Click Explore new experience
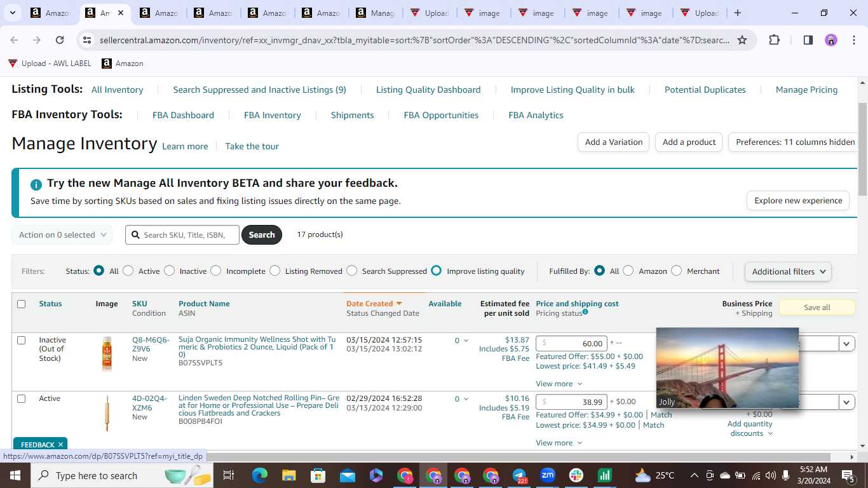The width and height of the screenshot is (868, 488). (x=798, y=201)
